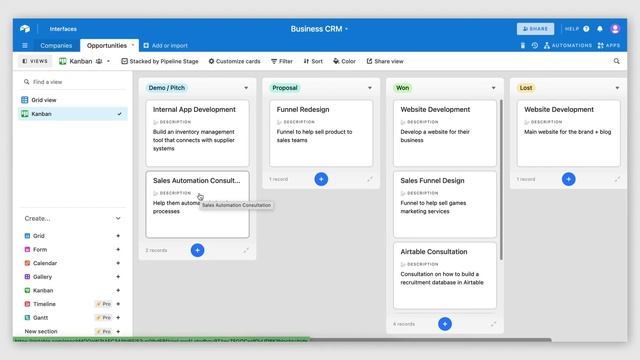The width and height of the screenshot is (640, 360).
Task: Click the Share button
Action: 535,29
